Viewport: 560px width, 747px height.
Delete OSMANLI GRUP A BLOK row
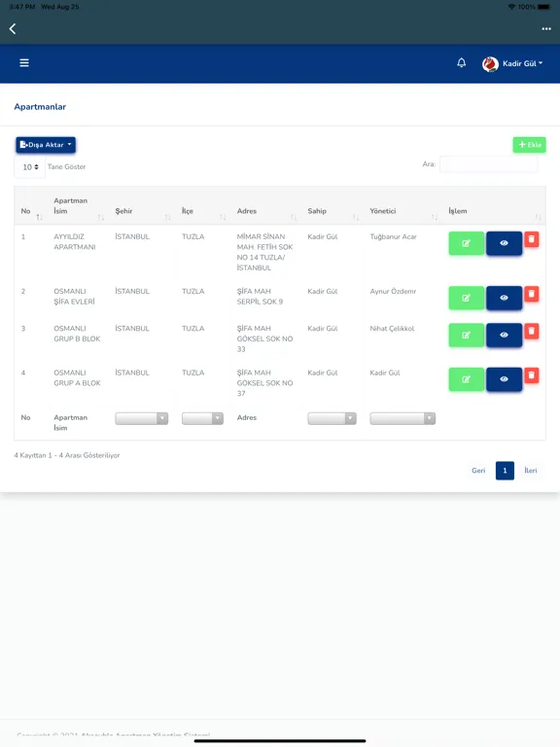pos(532,375)
